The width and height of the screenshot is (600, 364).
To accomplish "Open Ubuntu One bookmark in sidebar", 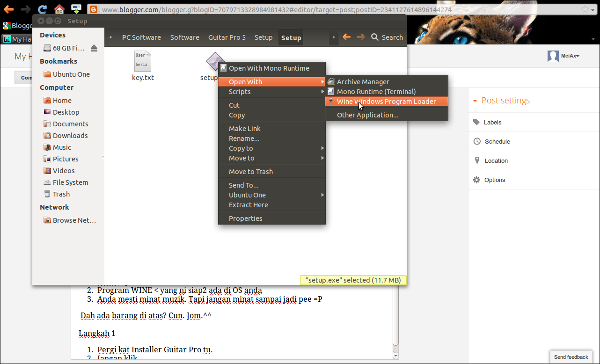I will (66, 74).
